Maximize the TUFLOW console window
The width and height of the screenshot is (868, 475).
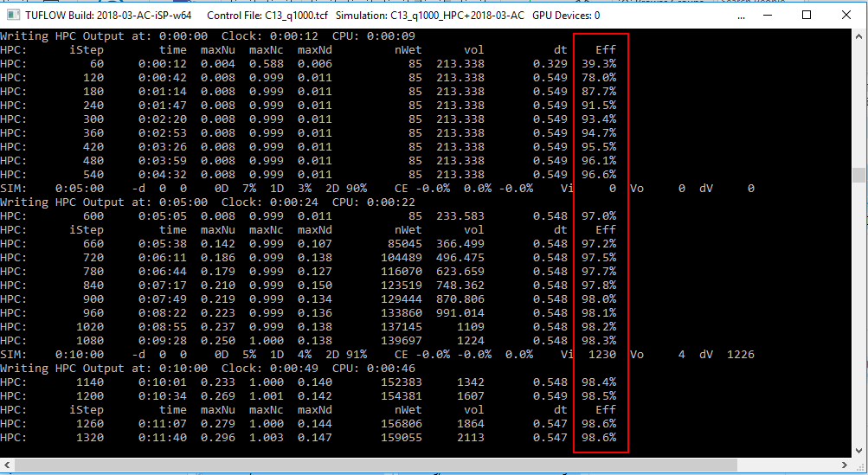pyautogui.click(x=807, y=15)
